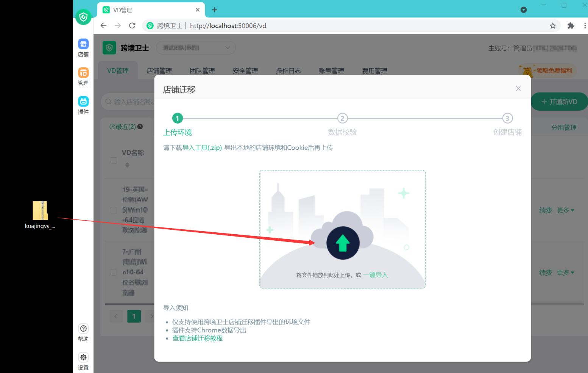Click the 一键导入 link
This screenshot has width=588, height=373.
(376, 275)
